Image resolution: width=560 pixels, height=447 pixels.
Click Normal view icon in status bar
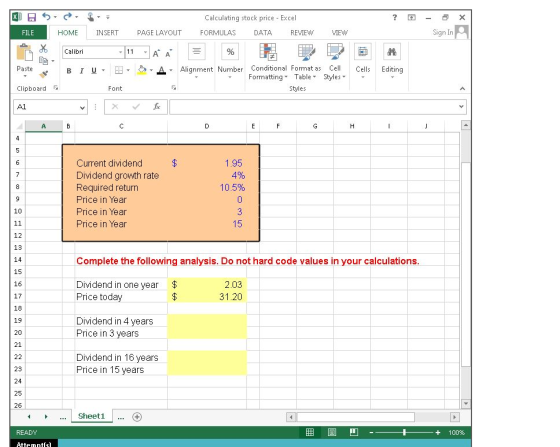pyautogui.click(x=310, y=432)
